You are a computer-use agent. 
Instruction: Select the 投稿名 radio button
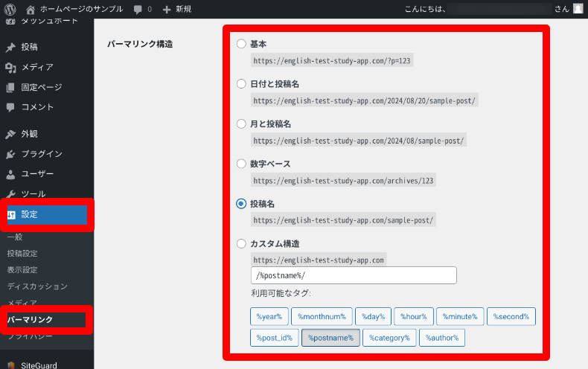241,204
